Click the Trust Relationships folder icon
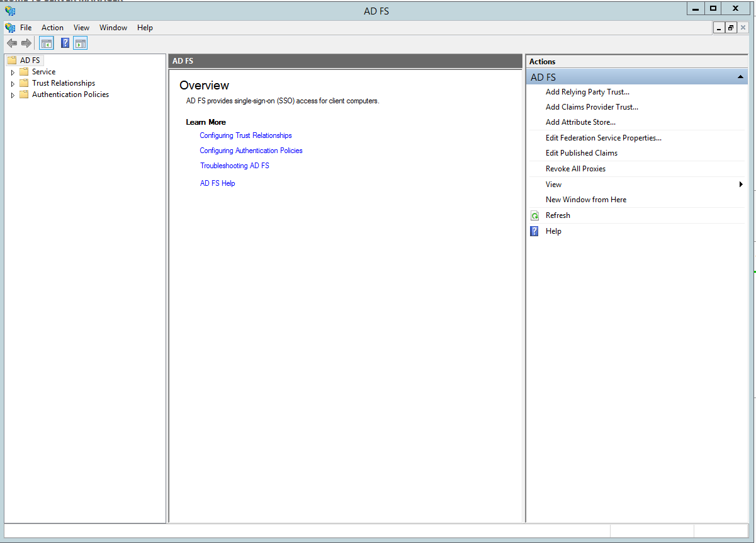The width and height of the screenshot is (756, 543). tap(24, 83)
